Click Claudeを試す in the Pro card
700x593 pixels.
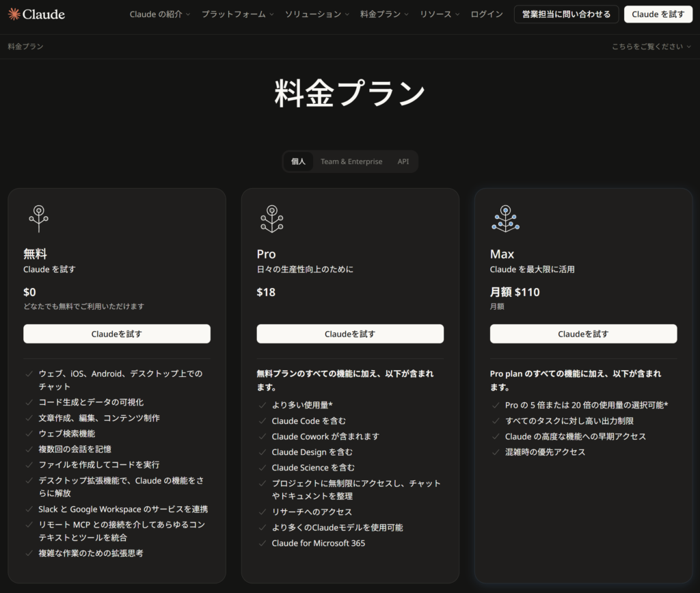[x=350, y=334]
